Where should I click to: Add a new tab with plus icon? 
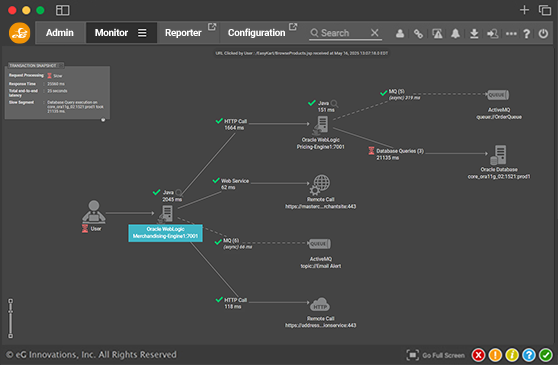pyautogui.click(x=524, y=10)
